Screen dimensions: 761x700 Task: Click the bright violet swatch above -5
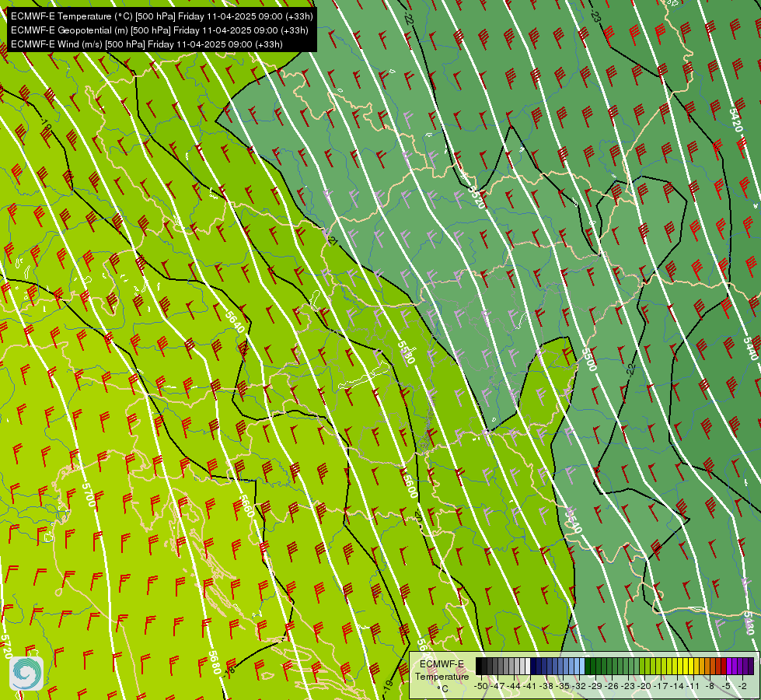729,666
